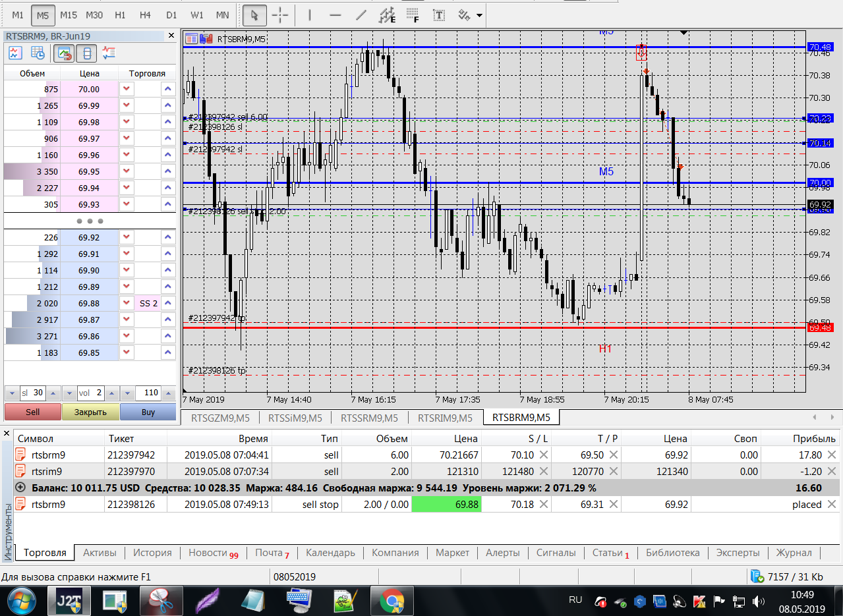Increase the vol value with up arrow
Viewport: 843px width, 616px height.
coord(110,393)
